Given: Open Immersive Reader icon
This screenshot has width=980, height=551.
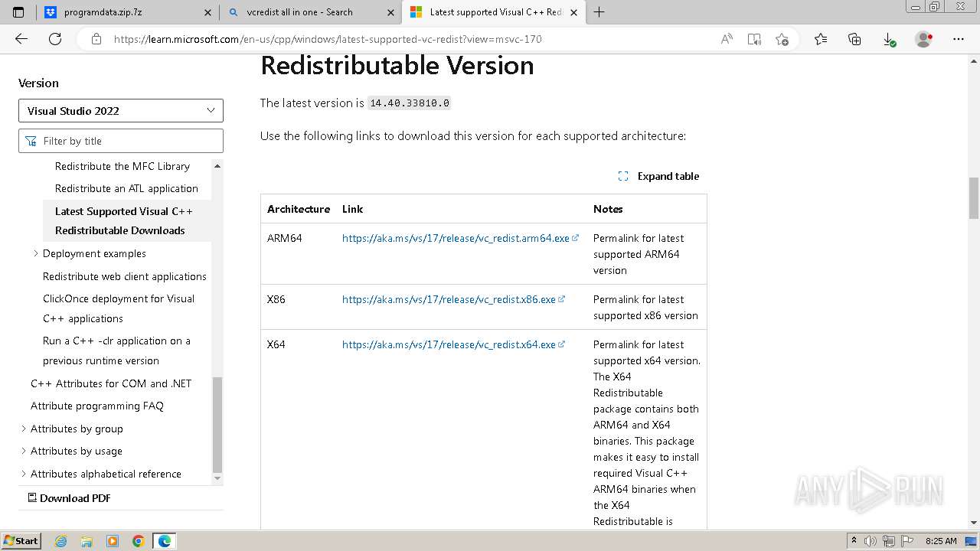Looking at the screenshot, I should [754, 39].
